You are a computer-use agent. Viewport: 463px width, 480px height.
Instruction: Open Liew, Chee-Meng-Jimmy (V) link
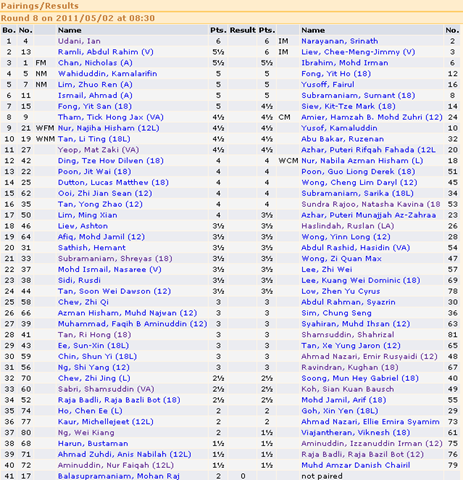(358, 52)
